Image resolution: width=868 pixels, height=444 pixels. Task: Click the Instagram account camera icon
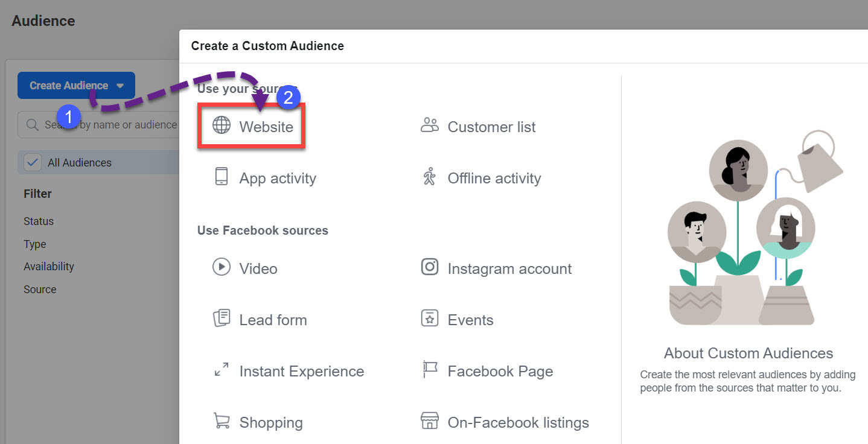[429, 267]
